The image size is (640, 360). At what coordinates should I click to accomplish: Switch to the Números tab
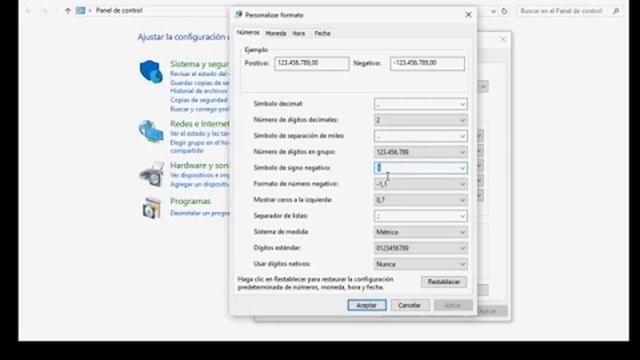click(x=248, y=32)
